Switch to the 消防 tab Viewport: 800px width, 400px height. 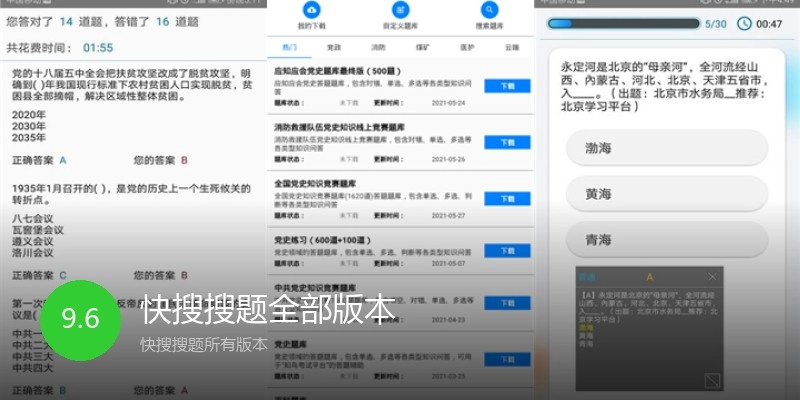tap(378, 47)
